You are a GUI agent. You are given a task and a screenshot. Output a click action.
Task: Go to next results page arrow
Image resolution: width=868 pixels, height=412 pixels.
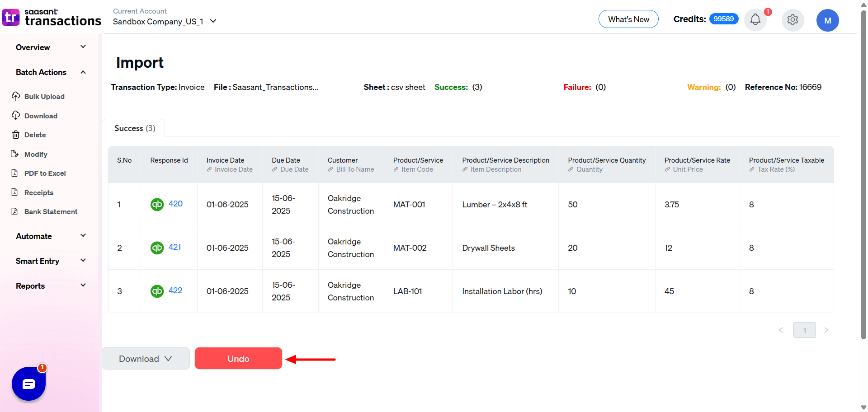[x=826, y=330]
